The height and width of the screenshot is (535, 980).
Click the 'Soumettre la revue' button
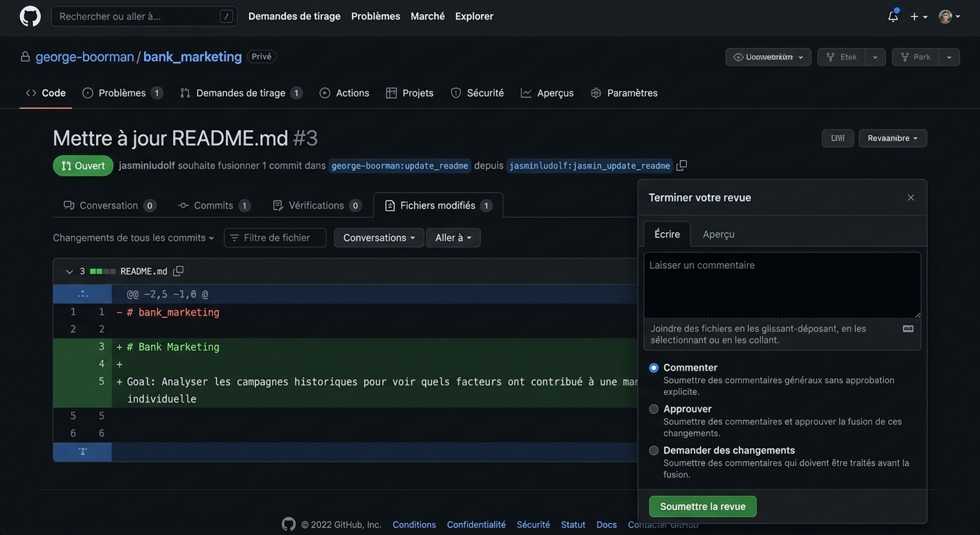703,506
